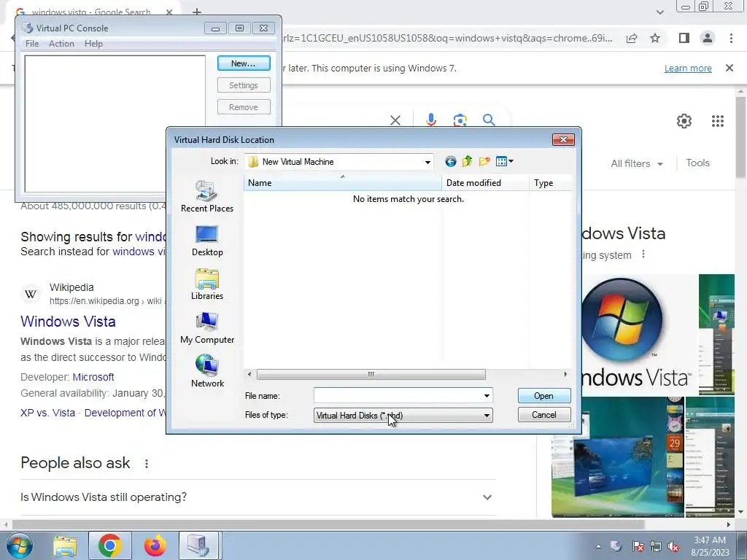Start Google voice search microphone
Screen dimensions: 747x560
[431, 120]
